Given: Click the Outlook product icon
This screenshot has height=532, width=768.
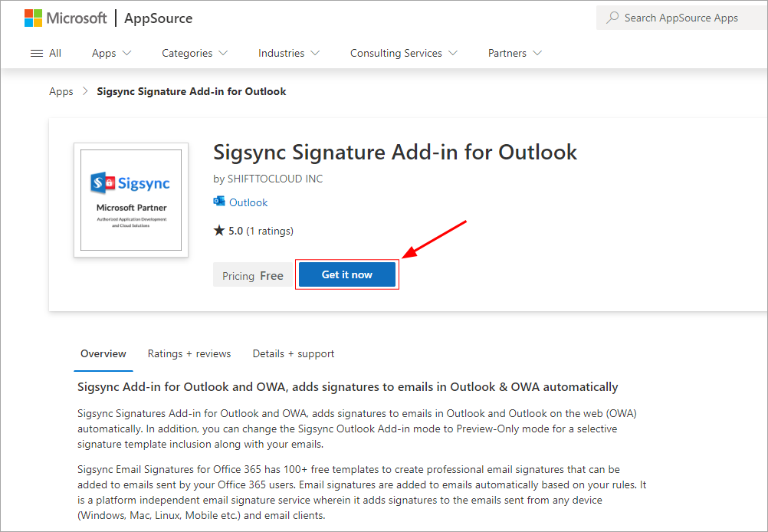Looking at the screenshot, I should click(x=219, y=202).
